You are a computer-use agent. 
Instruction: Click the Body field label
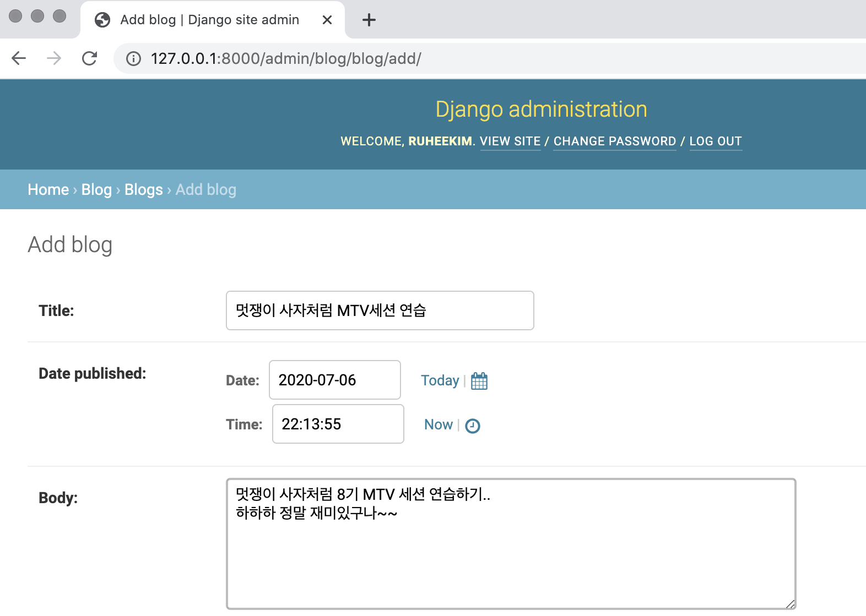coord(58,498)
